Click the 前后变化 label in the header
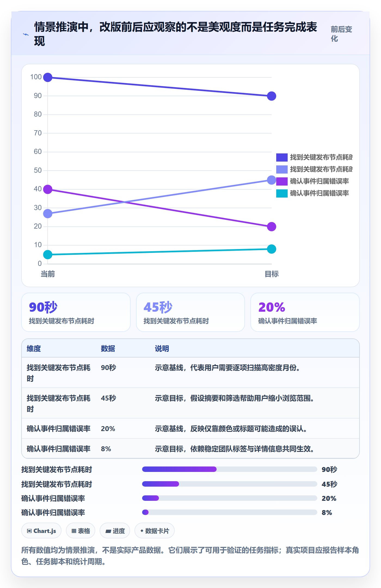 (341, 34)
